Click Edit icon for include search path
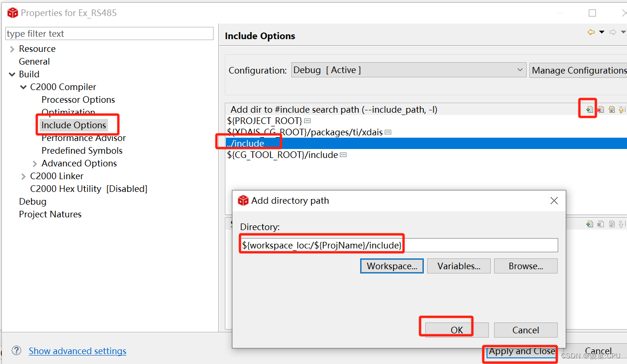This screenshot has width=627, height=364. pos(611,109)
